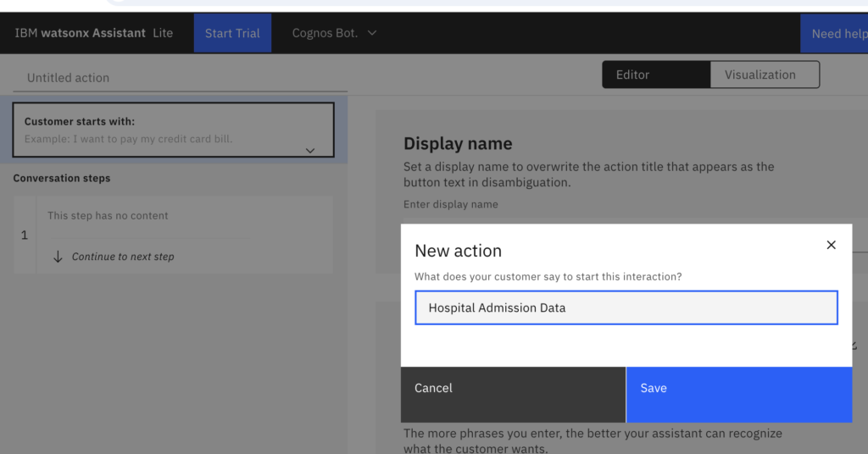Click the Continue to next step arrow icon
This screenshot has width=868, height=454.
[58, 257]
